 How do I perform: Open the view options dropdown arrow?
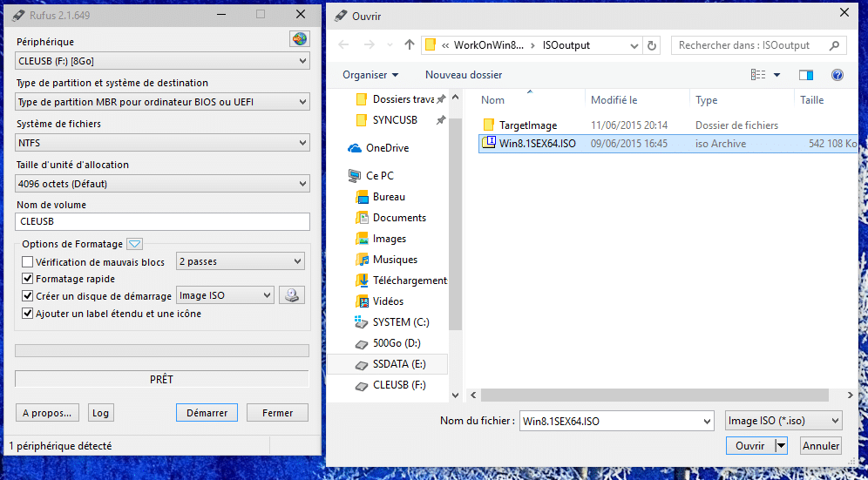click(x=776, y=75)
